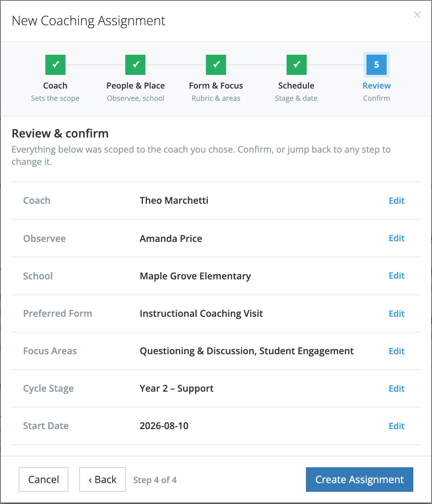432x504 pixels.
Task: Click the Observee field label
Action: click(44, 239)
